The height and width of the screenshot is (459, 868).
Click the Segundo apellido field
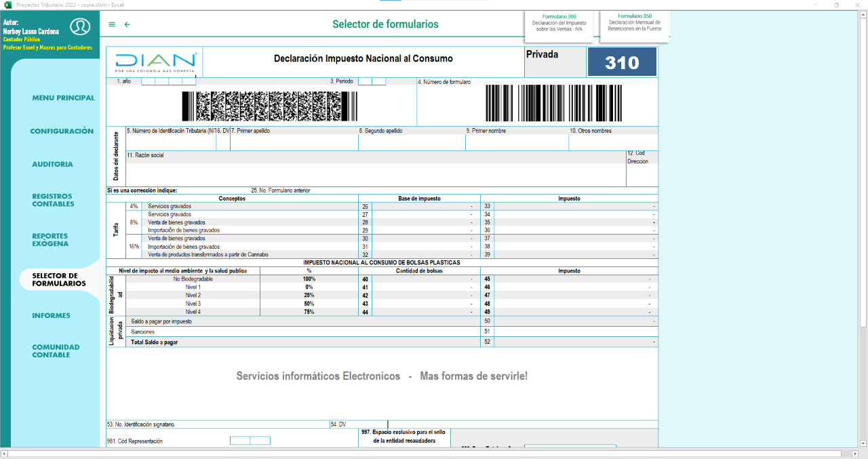coord(412,142)
